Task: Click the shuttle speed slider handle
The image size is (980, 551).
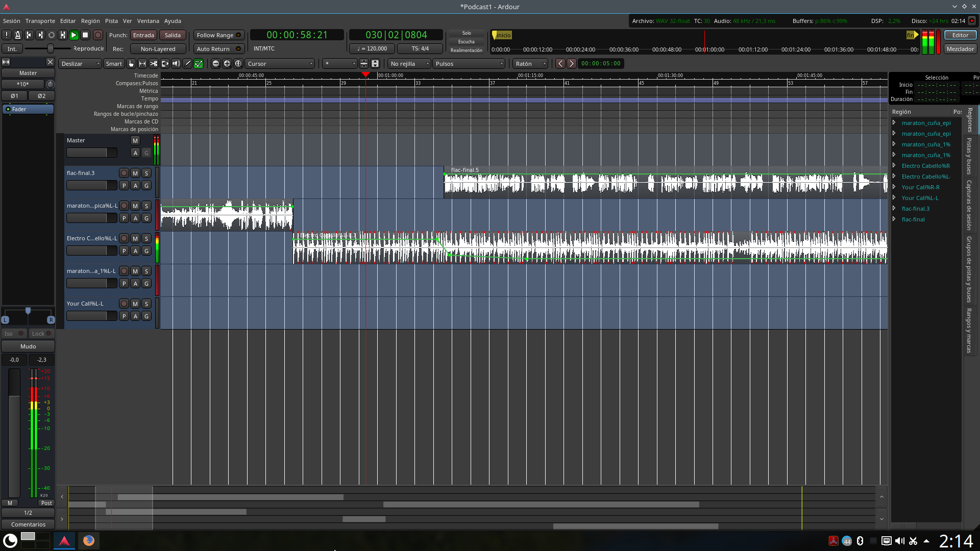Action: [x=51, y=48]
